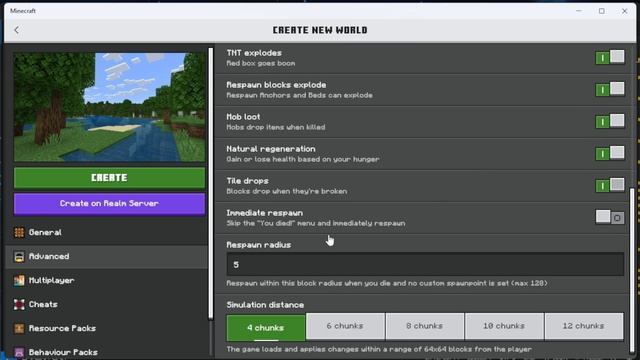The image size is (640, 360).
Task: Close the Minecraft window
Action: pyautogui.click(x=624, y=11)
